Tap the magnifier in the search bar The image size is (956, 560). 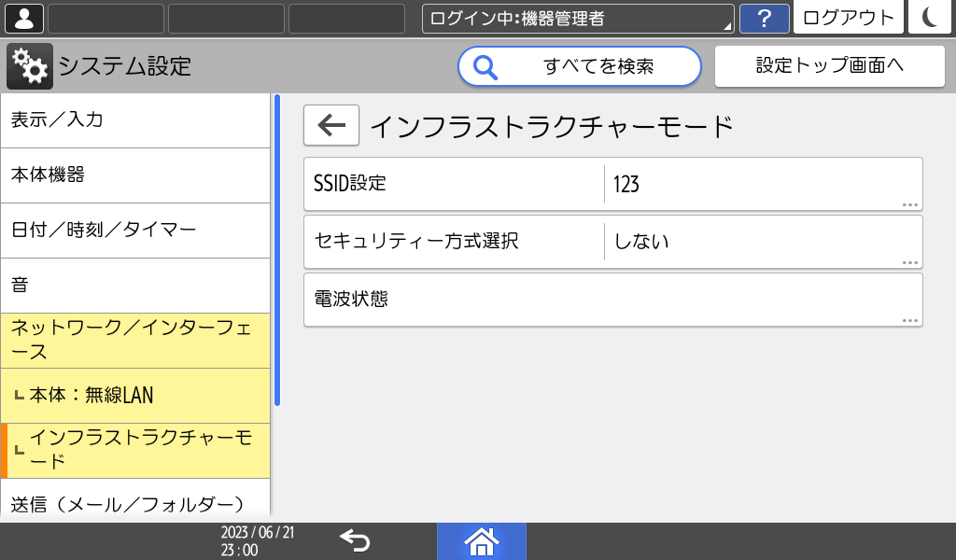(485, 66)
